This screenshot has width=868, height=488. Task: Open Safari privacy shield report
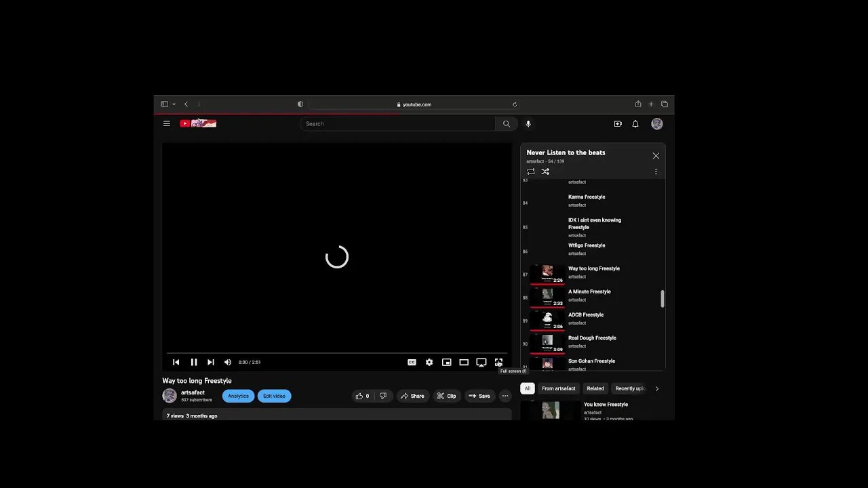(300, 104)
